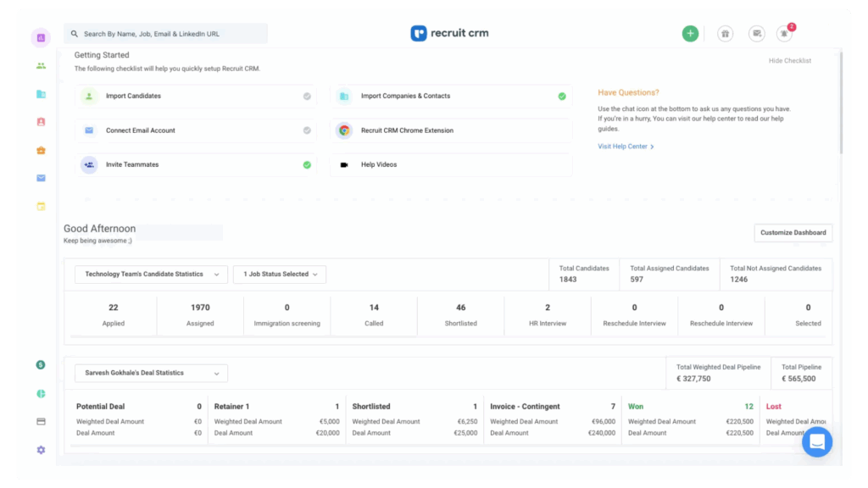Viewport: 868px width, 488px height.
Task: Open Sarvesh Gokhale's Deal Statistics dropdown
Action: click(x=151, y=373)
